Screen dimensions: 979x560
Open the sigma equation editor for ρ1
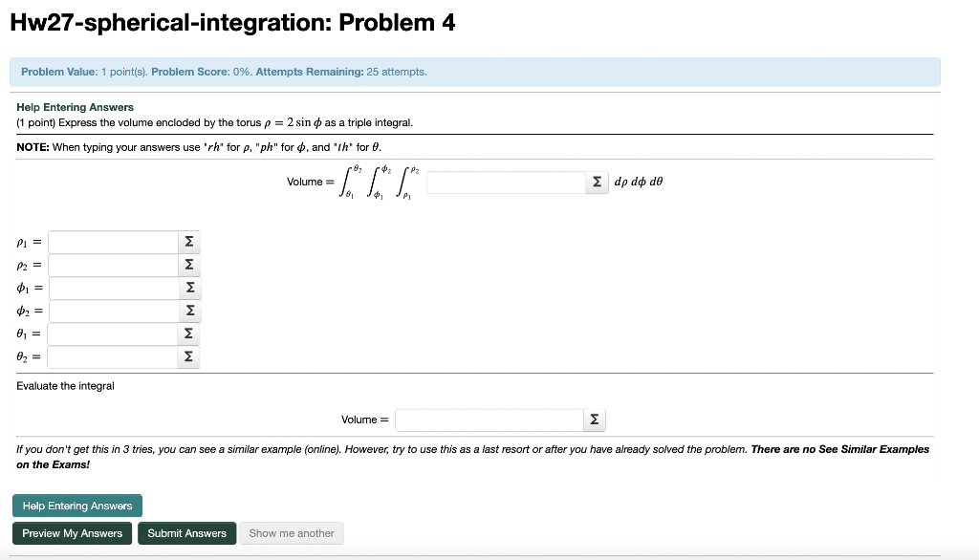(188, 242)
